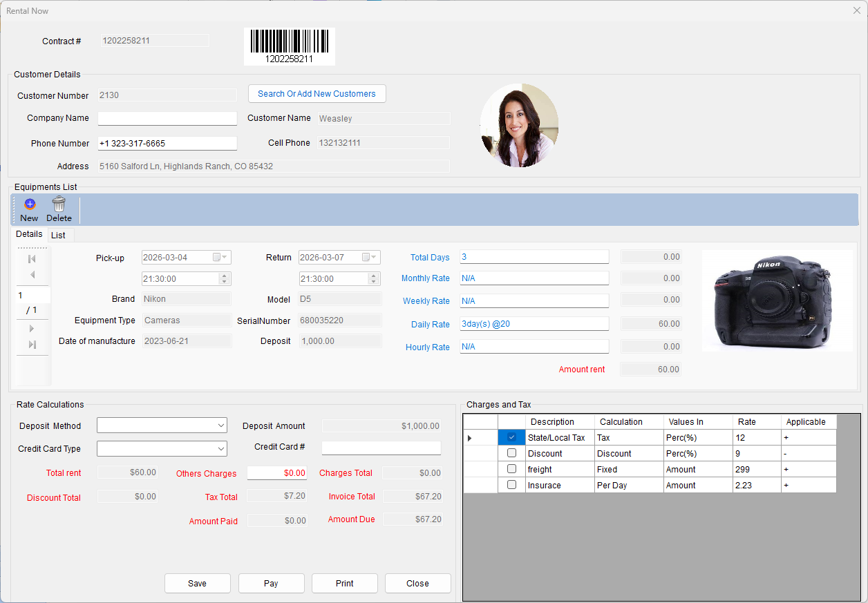The height and width of the screenshot is (603, 868).
Task: Enable the freight charge checkbox
Action: point(511,469)
